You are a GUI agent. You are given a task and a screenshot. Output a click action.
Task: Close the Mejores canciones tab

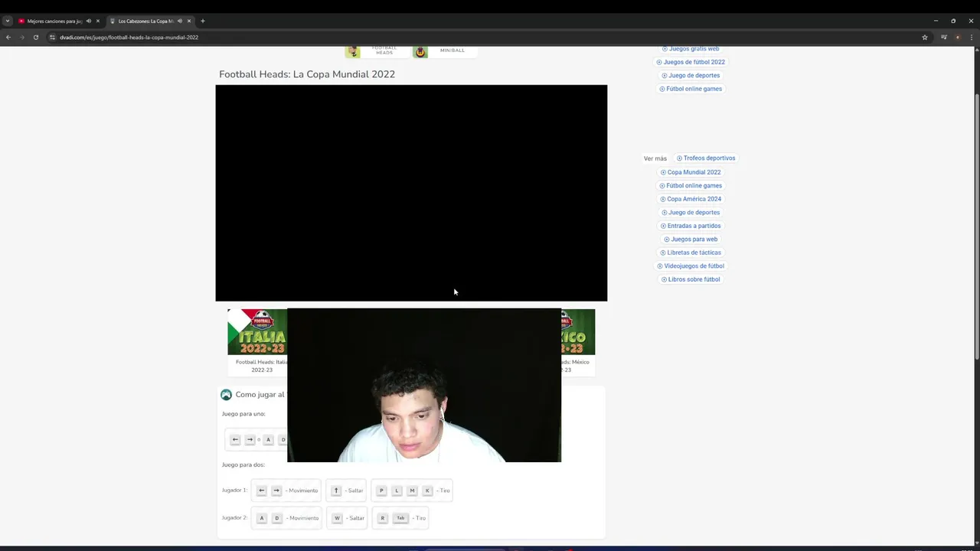tap(98, 21)
